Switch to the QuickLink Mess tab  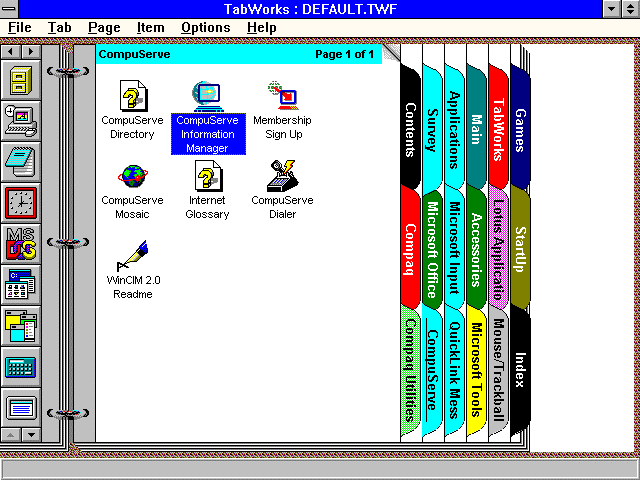coord(455,371)
